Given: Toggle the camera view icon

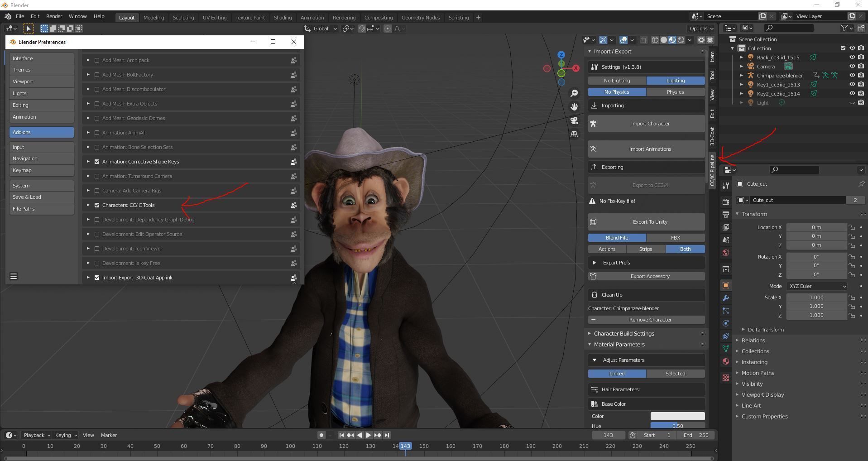Looking at the screenshot, I should 574,120.
